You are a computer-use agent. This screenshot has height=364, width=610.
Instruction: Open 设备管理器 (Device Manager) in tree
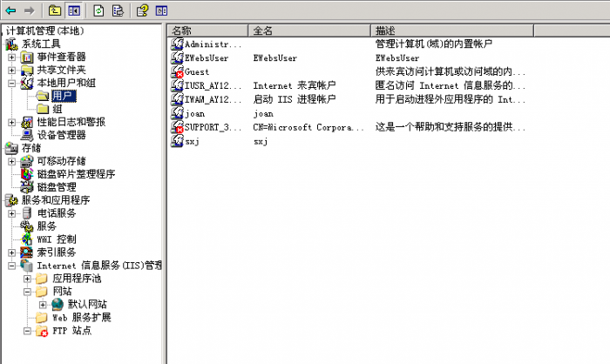[x=61, y=135]
